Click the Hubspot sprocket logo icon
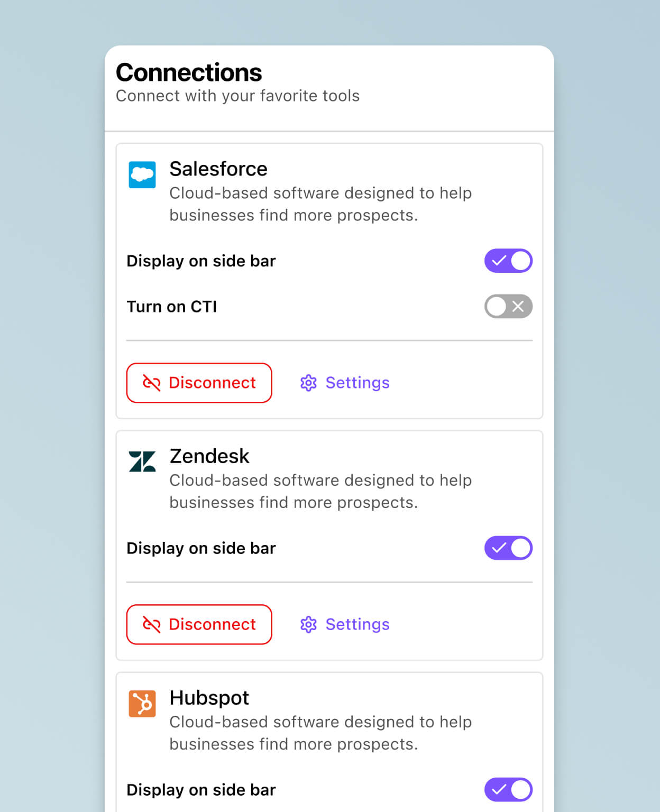The height and width of the screenshot is (812, 660). [142, 703]
